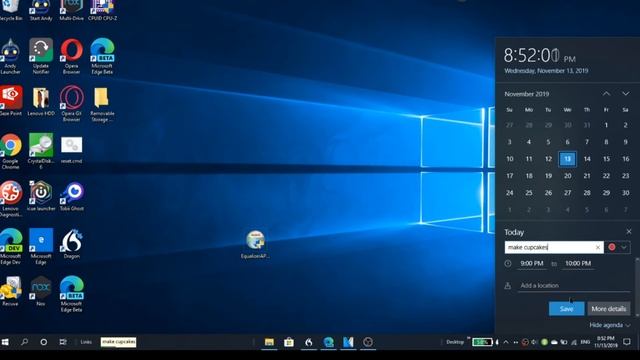This screenshot has height=360, width=640.
Task: Show hidden system tray icons
Action: 506,342
